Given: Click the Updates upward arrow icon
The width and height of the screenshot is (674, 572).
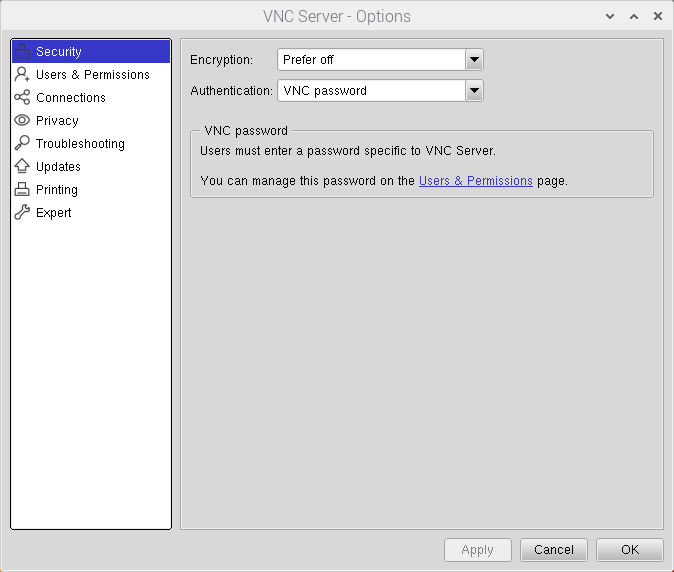Looking at the screenshot, I should (22, 166).
